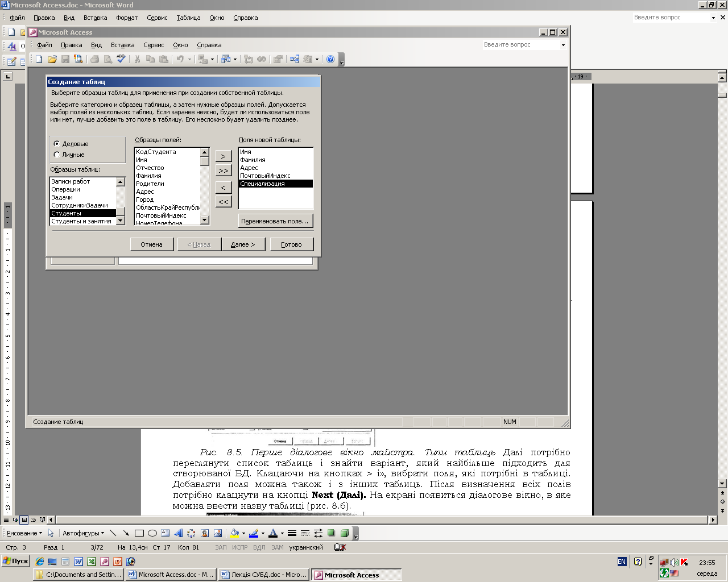
Task: Click Fill Color paint bucket swatch
Action: tap(234, 533)
